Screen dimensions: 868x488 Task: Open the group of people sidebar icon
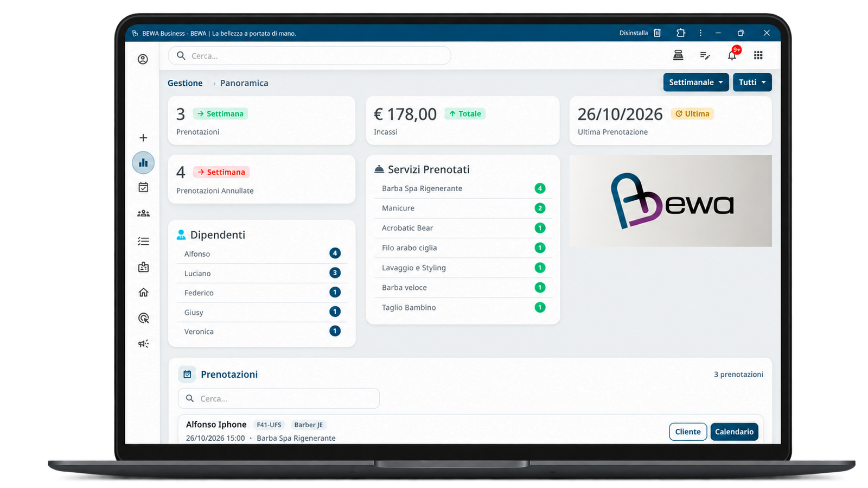(143, 214)
